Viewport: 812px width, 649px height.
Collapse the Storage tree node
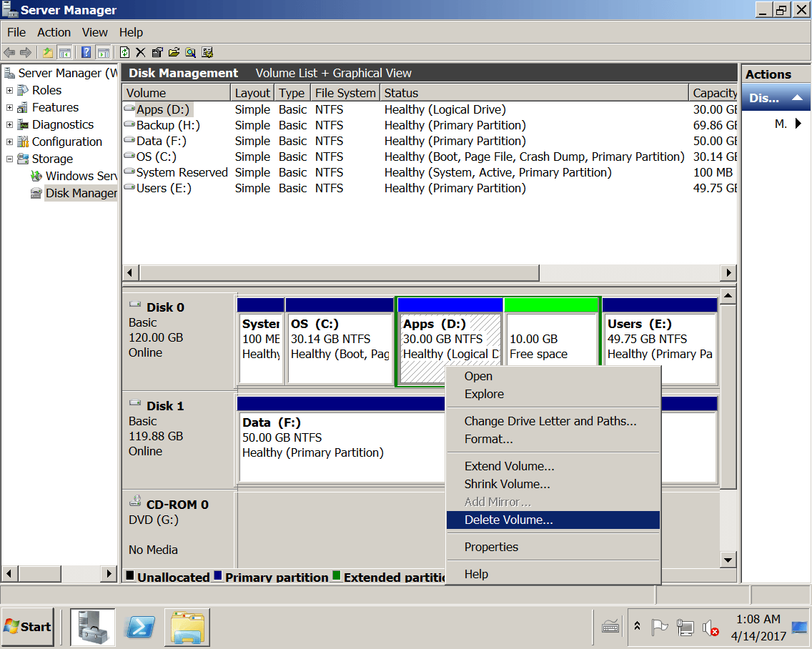[x=9, y=159]
